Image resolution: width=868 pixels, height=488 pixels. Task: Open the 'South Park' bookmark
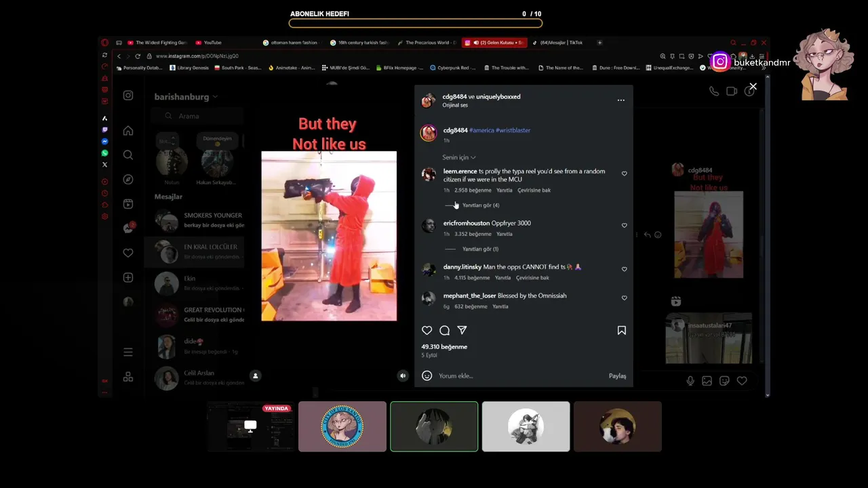(238, 68)
